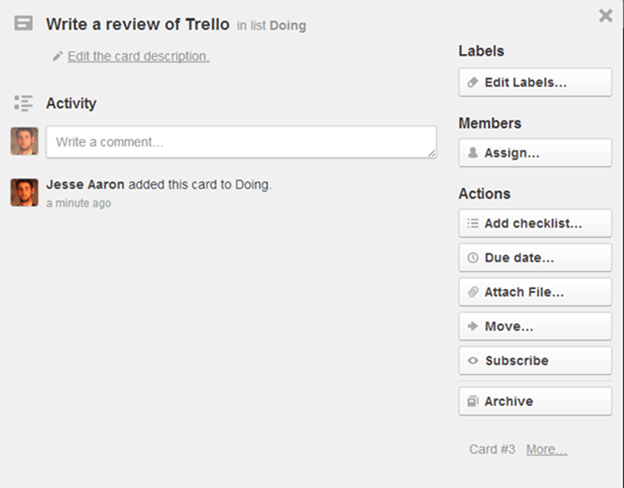
Task: Click the Jesse Aaron name in activity
Action: click(x=85, y=185)
